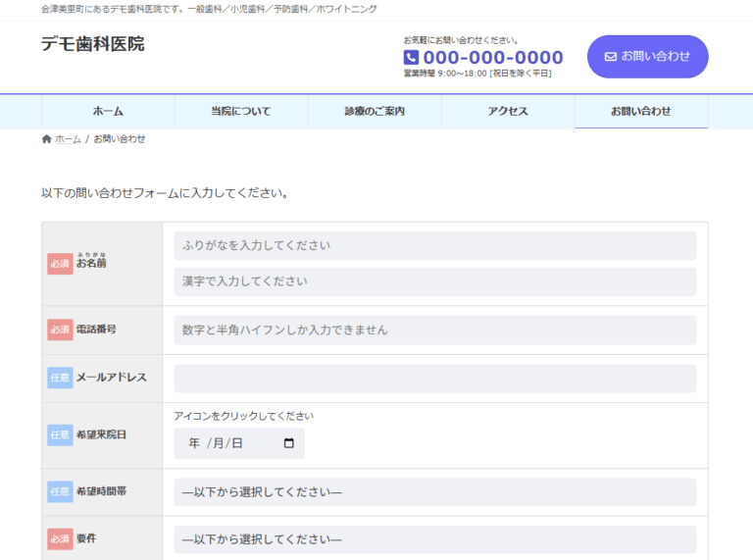Select お問い合わせ in the navigation bar
This screenshot has height=560, width=753.
[641, 112]
